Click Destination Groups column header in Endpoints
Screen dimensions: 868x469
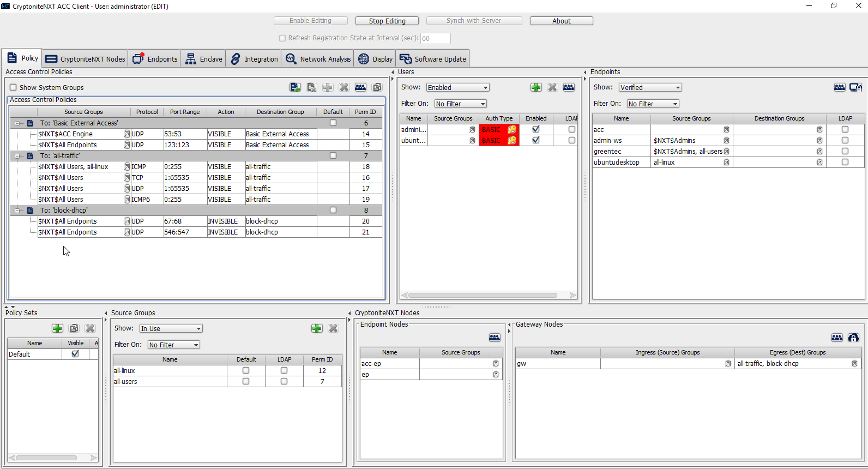[x=779, y=118]
